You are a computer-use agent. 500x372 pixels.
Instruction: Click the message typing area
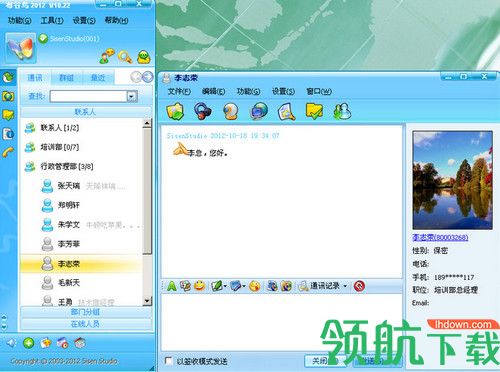[x=282, y=322]
